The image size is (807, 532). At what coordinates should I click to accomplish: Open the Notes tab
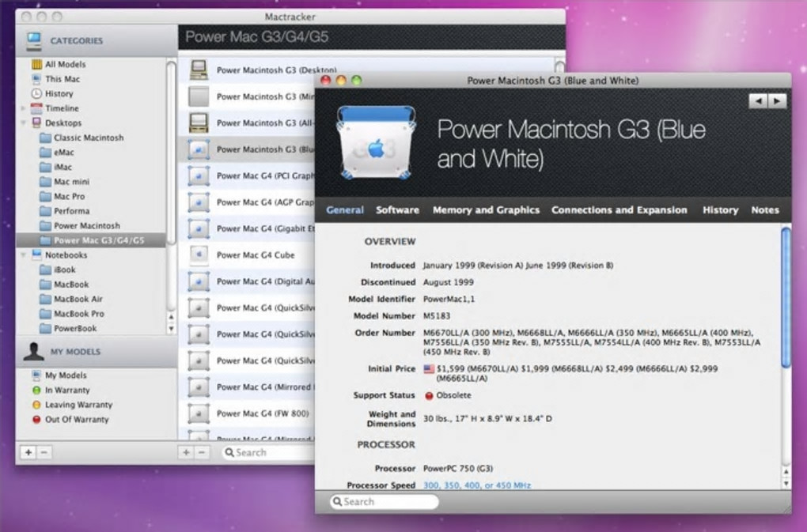click(x=765, y=210)
